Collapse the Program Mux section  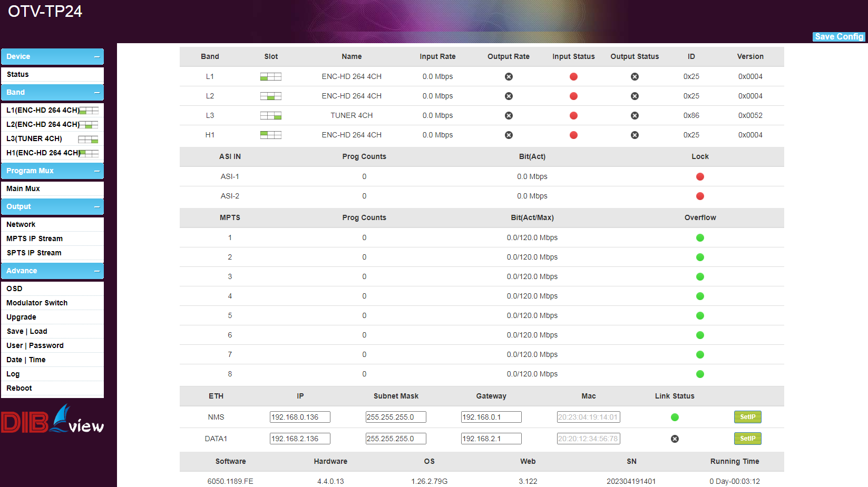(x=97, y=171)
